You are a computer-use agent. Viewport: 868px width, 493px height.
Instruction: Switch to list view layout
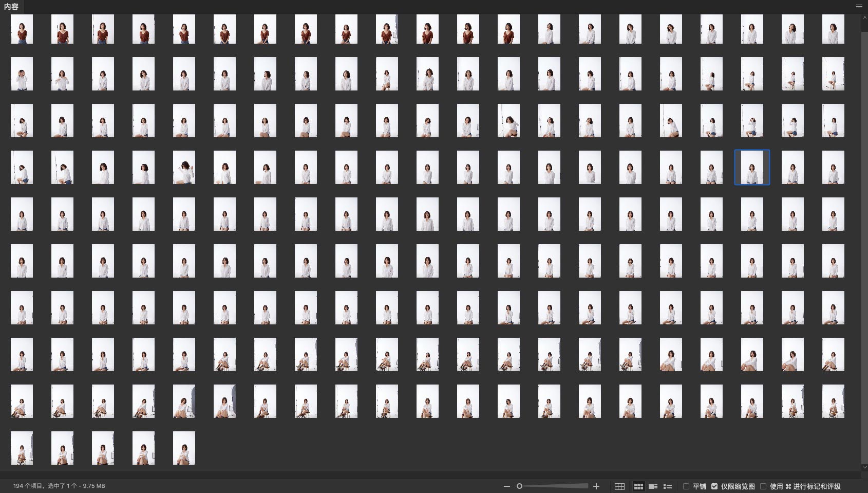tap(668, 486)
